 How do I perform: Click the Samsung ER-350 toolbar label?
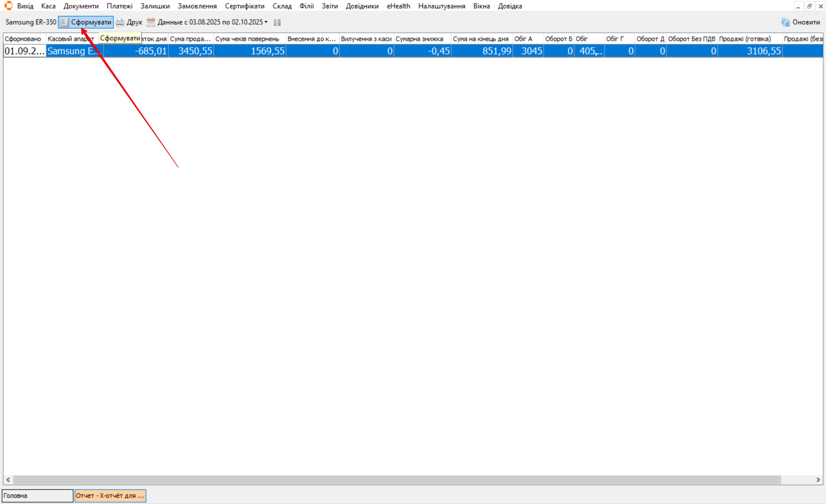click(x=31, y=22)
